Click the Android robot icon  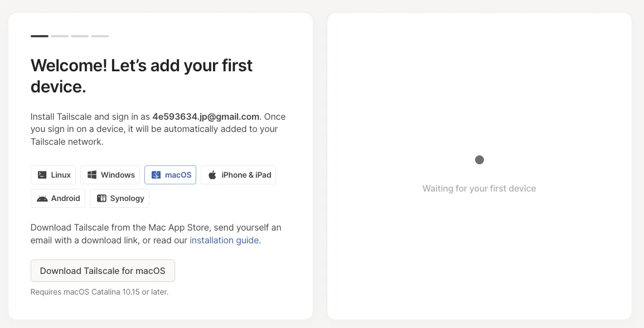point(42,198)
